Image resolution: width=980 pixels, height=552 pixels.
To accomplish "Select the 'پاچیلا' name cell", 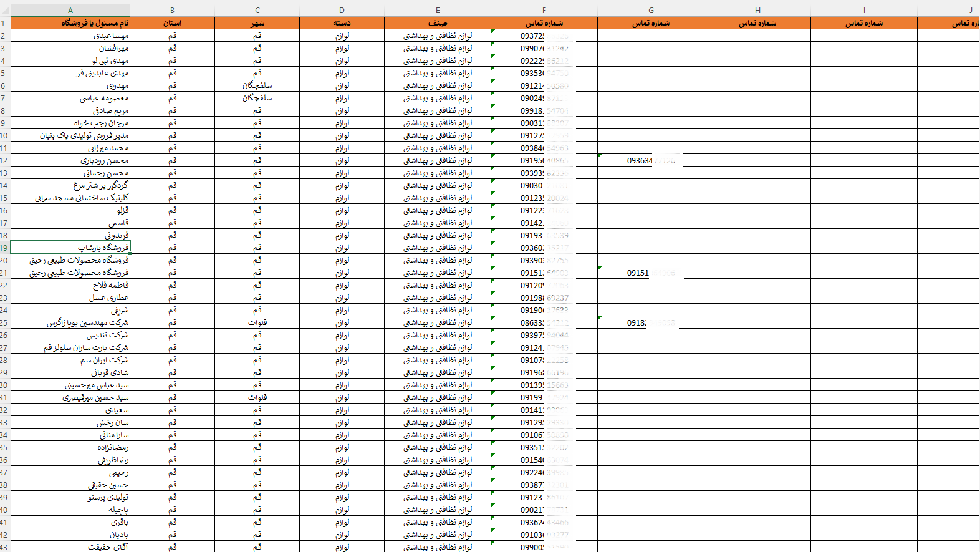I will [x=70, y=510].
